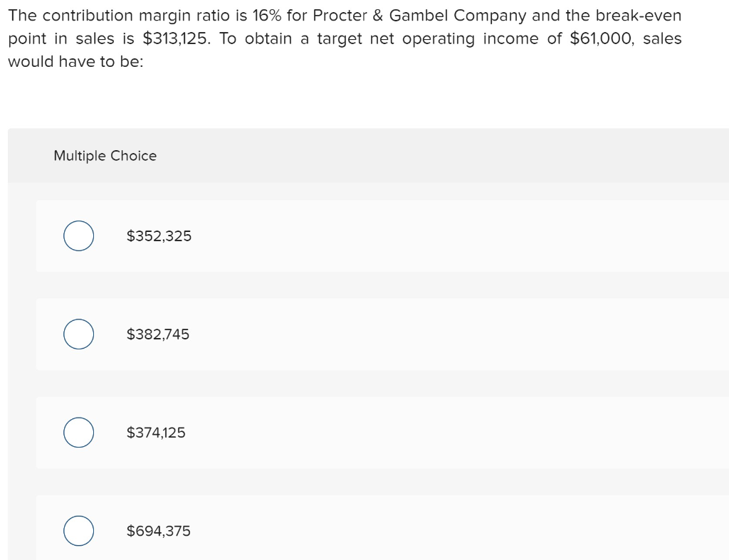Click the answer text $382,745
Viewport: 729px width, 560px height.
tap(158, 334)
